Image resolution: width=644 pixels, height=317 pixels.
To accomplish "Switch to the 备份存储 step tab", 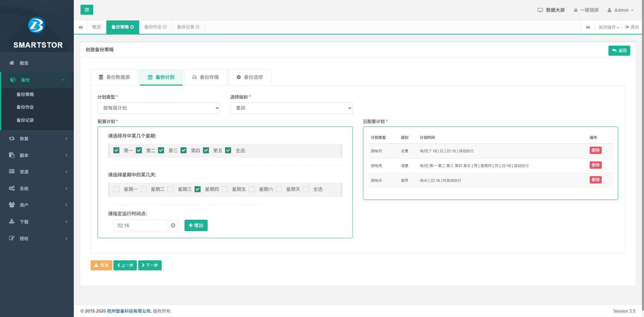I will tap(206, 77).
